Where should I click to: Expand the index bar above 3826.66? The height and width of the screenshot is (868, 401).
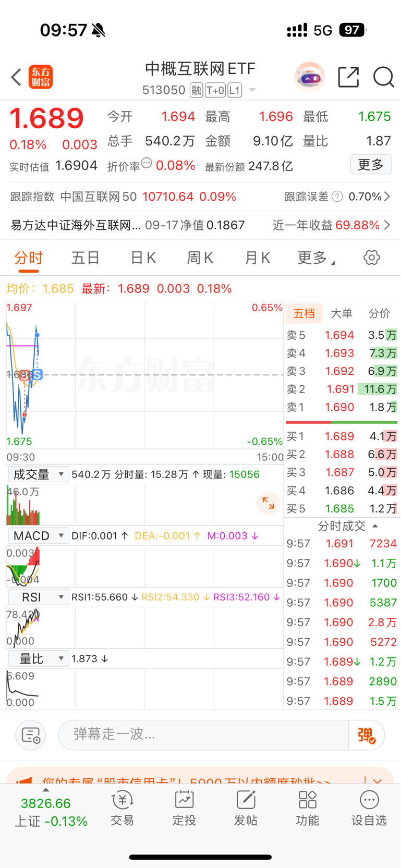click(46, 790)
